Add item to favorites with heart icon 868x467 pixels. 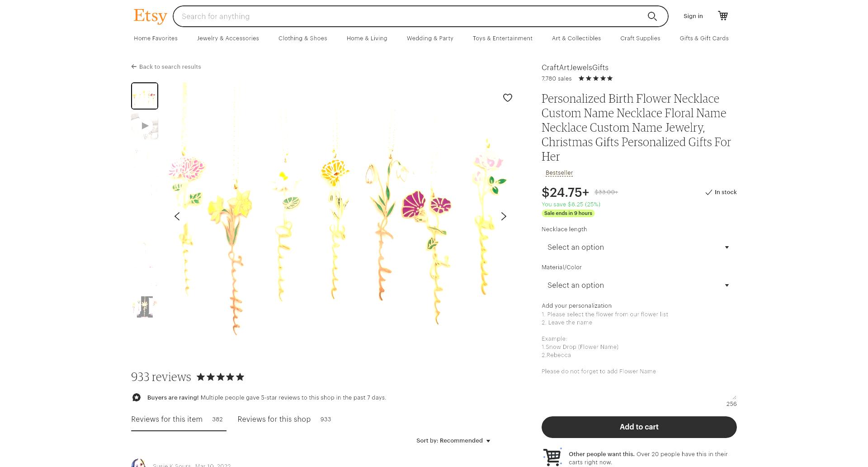pyautogui.click(x=508, y=98)
